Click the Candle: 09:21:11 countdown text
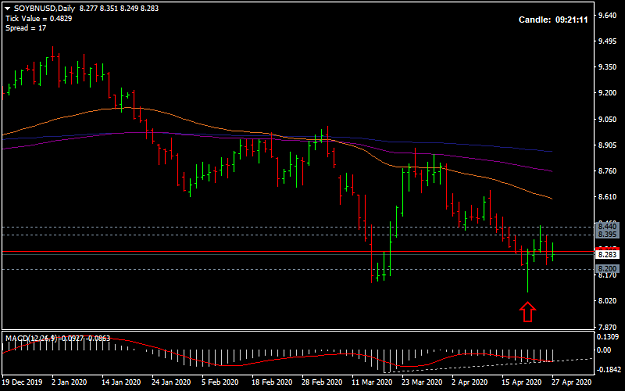The width and height of the screenshot is (625, 391). [x=553, y=20]
